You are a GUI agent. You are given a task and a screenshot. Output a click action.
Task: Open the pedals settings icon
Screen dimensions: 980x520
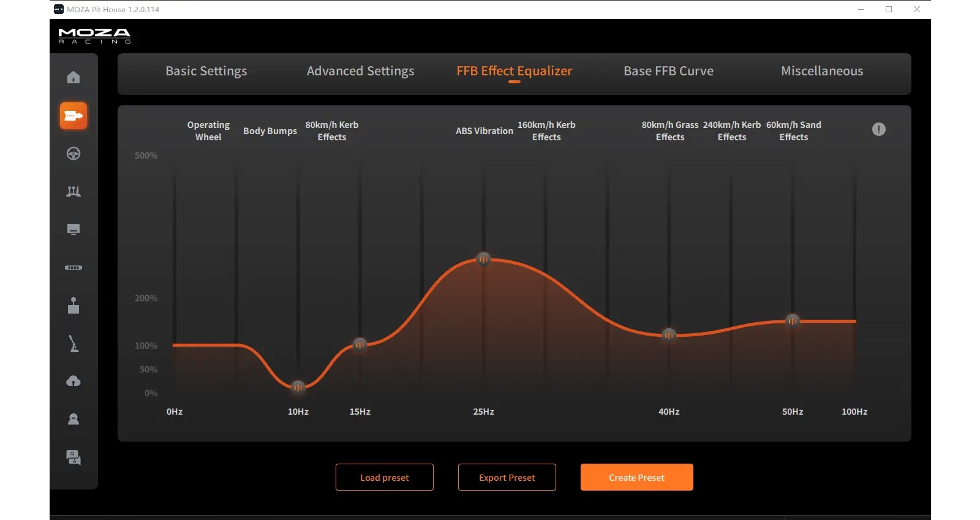pos(73,192)
